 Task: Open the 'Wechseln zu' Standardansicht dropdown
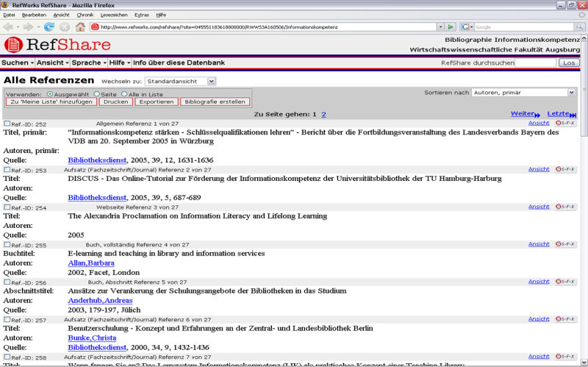(180, 81)
